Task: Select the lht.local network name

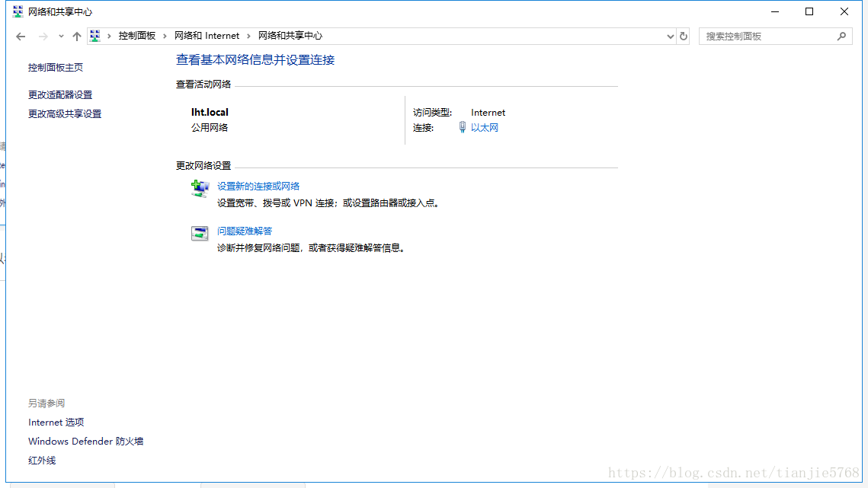Action: (210, 113)
